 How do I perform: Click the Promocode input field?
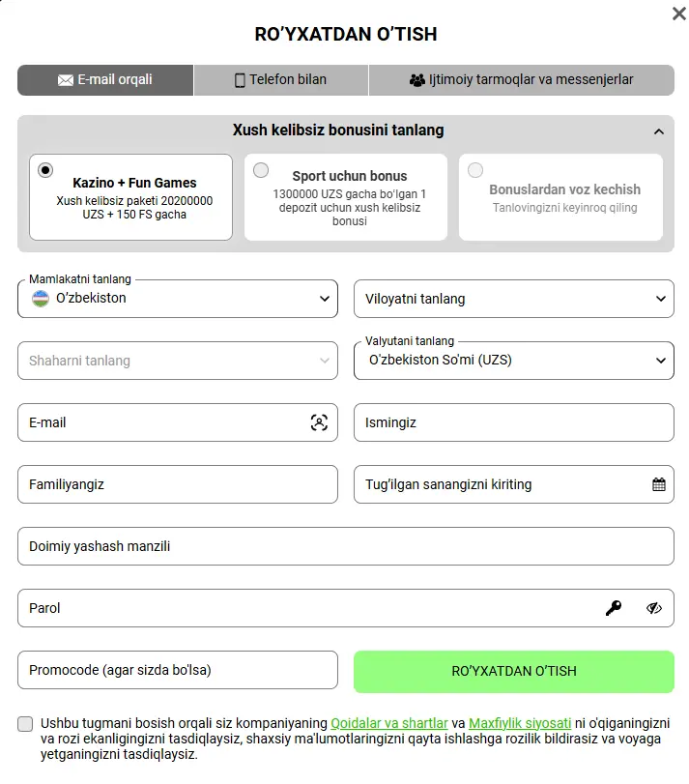click(177, 670)
